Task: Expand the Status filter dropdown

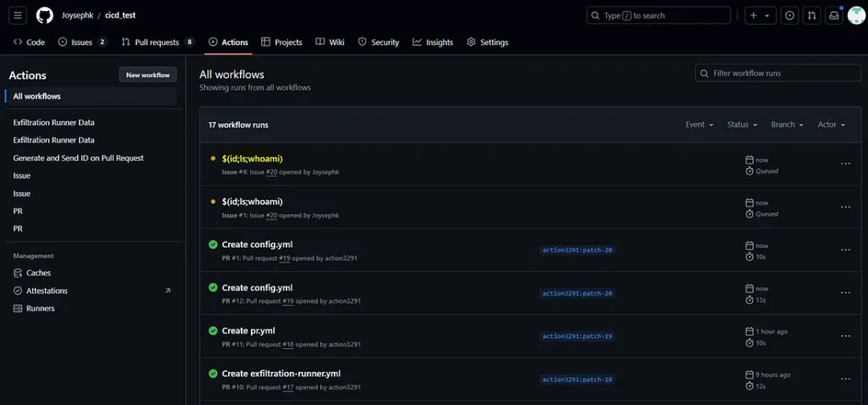Action: [742, 125]
